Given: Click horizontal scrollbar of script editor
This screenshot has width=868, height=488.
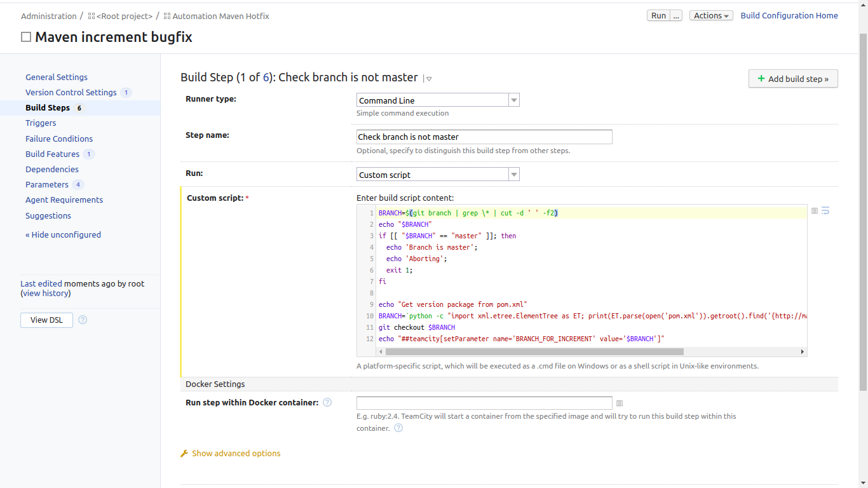Looking at the screenshot, I should [x=534, y=351].
